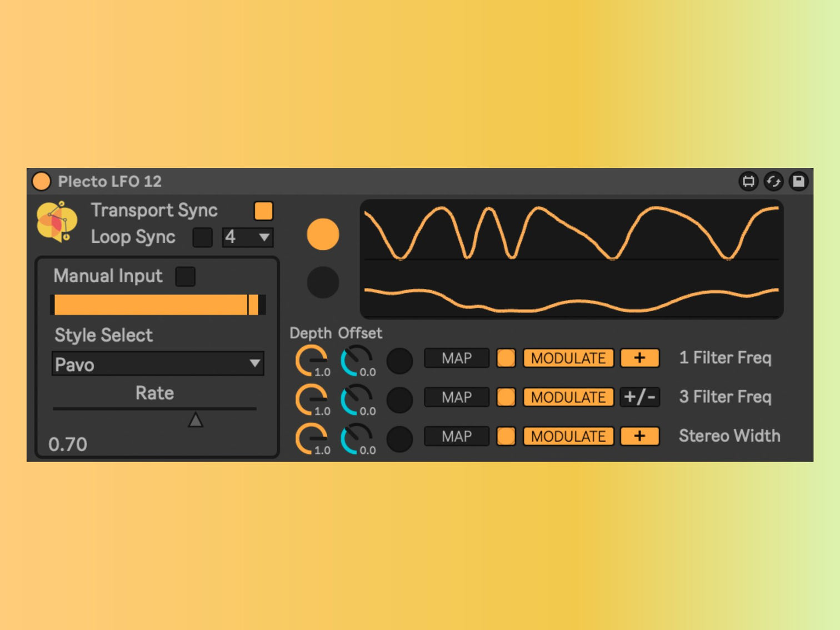The width and height of the screenshot is (840, 630).
Task: Toggle the +/- polarity button for 3 Filter Freq
Action: pyautogui.click(x=639, y=397)
